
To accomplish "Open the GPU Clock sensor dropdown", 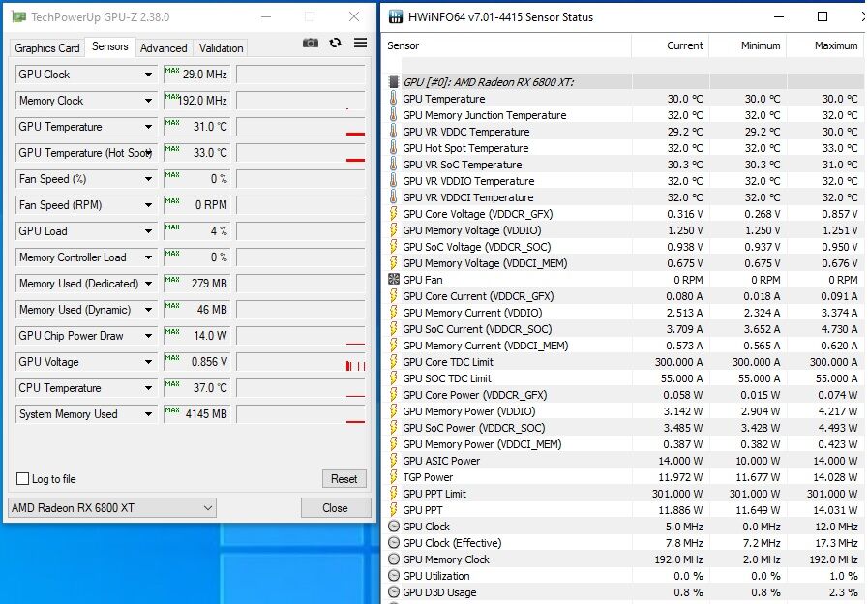I will click(148, 75).
